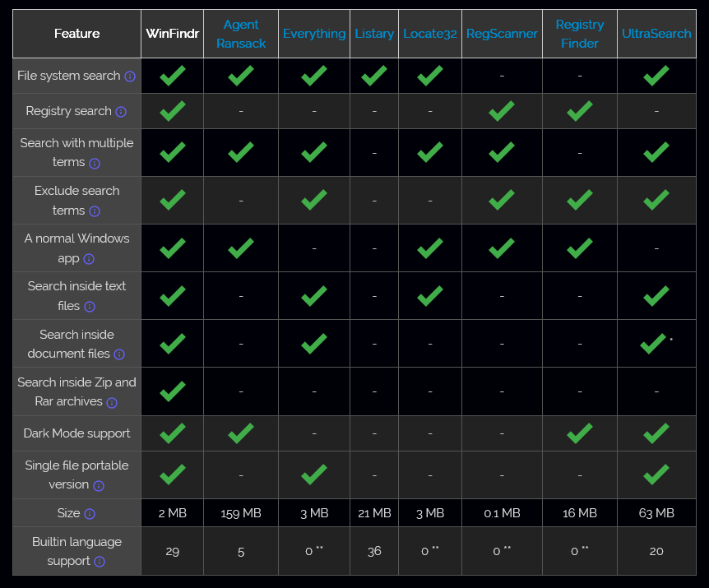
Task: Show info for Search inside text files
Action: pyautogui.click(x=90, y=307)
